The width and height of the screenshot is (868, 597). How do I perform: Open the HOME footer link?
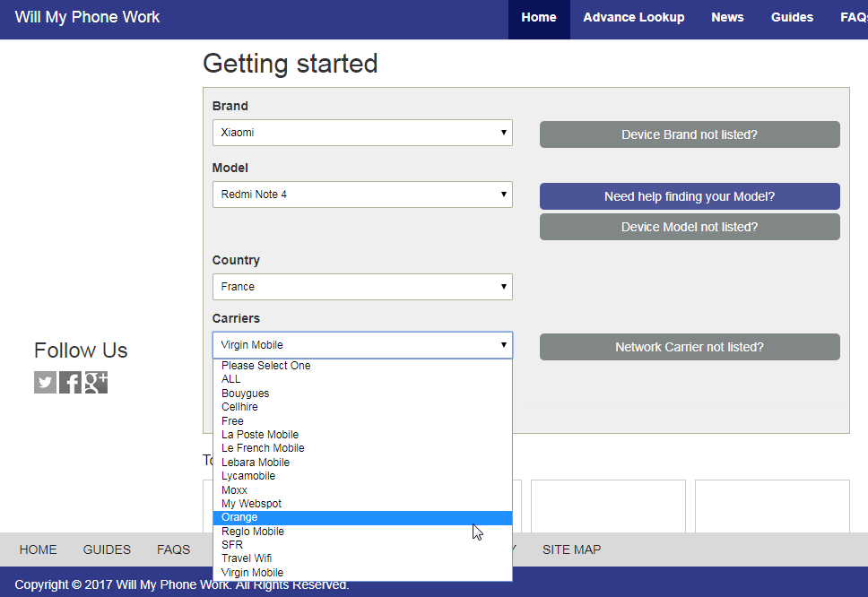point(39,549)
